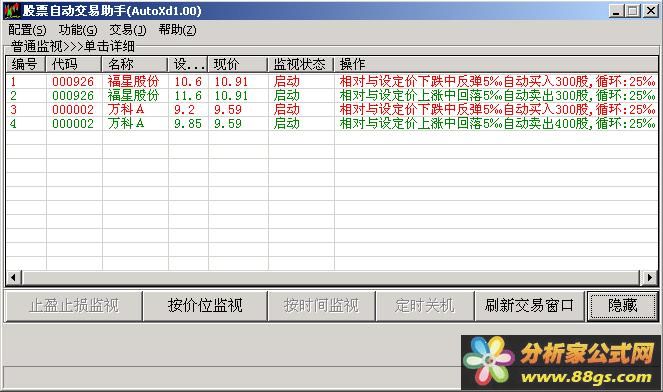Click 万科A name in row 3
The width and height of the screenshot is (663, 392).
click(x=126, y=110)
